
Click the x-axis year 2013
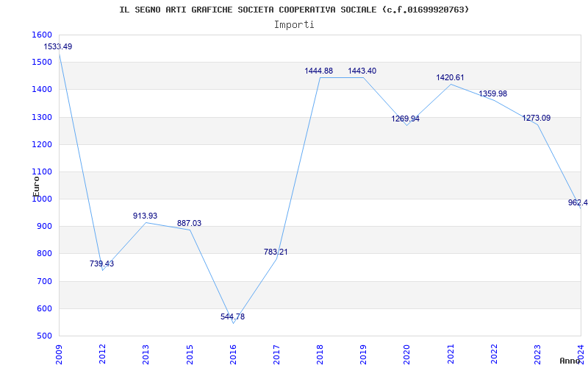tap(146, 354)
